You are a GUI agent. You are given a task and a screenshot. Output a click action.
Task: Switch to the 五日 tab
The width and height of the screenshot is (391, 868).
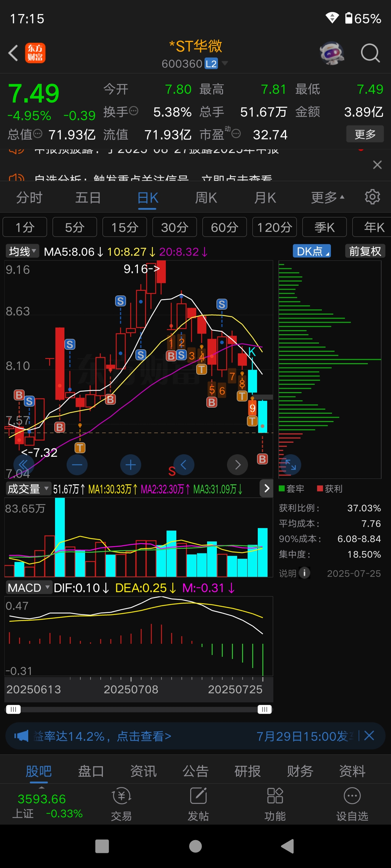(x=88, y=198)
